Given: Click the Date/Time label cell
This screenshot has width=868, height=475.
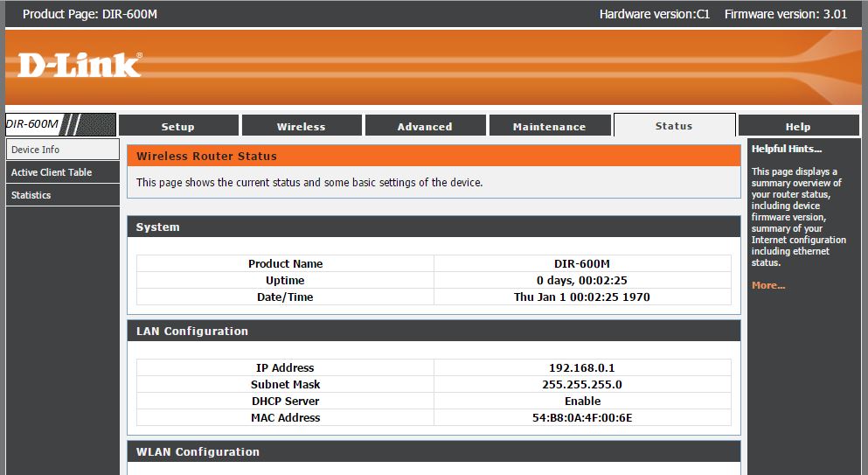Looking at the screenshot, I should [285, 297].
